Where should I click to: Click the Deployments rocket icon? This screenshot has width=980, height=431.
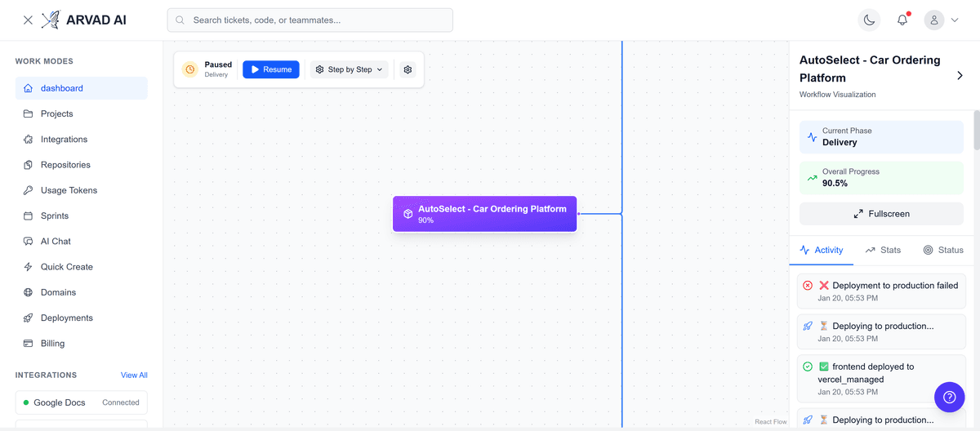pyautogui.click(x=28, y=318)
